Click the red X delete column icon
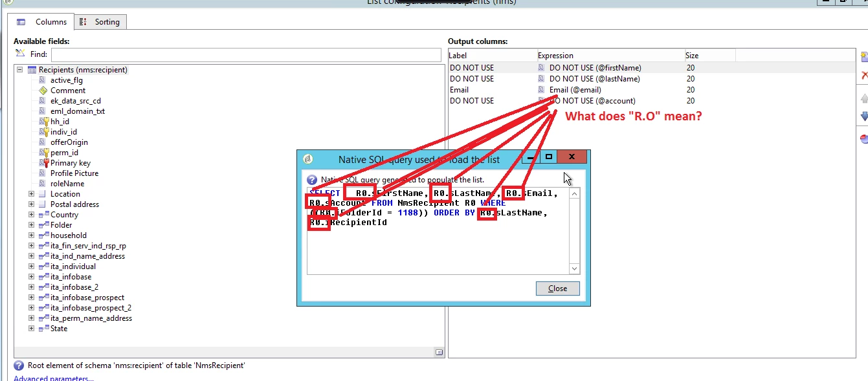The image size is (868, 381). [864, 76]
